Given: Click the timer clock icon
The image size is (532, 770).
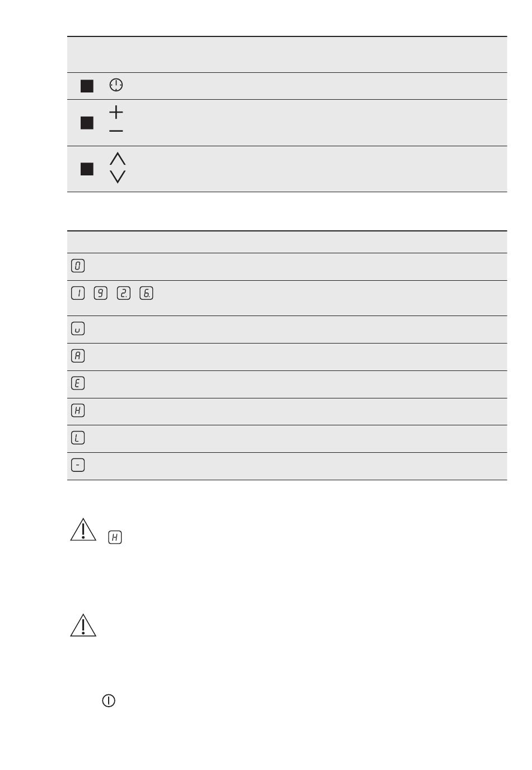Looking at the screenshot, I should 116,85.
